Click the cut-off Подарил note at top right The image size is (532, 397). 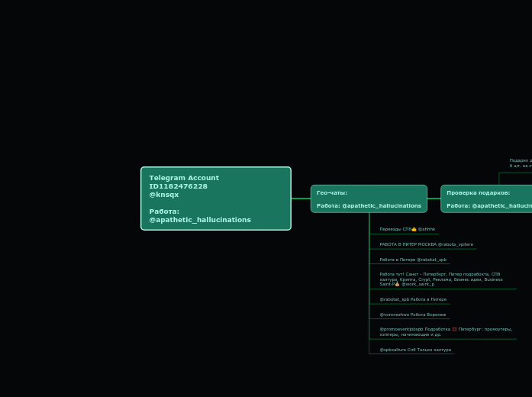tap(521, 163)
